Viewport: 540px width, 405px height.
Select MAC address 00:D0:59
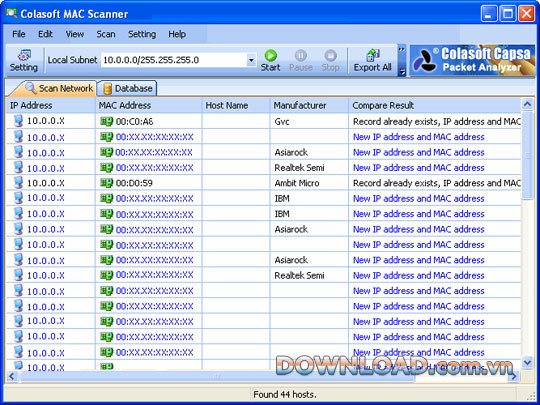tap(134, 183)
